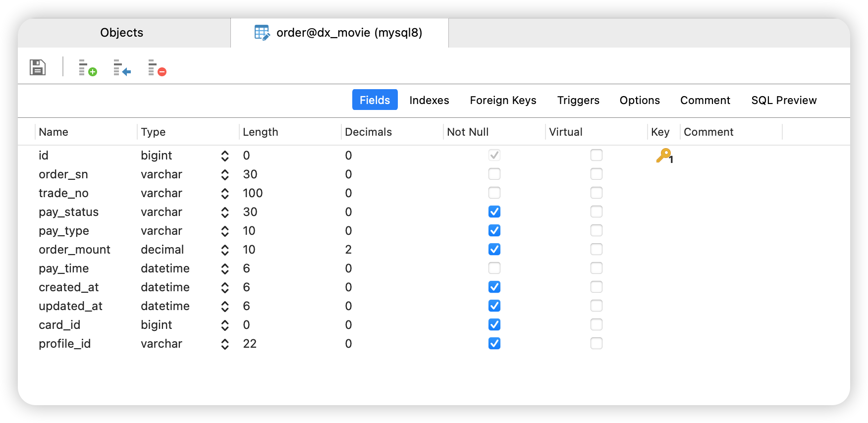Screen dimensions: 868x423
Task: Click the Insert Field toolbar icon
Action: point(122,68)
